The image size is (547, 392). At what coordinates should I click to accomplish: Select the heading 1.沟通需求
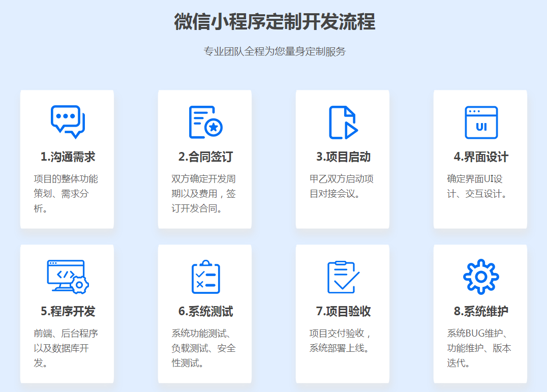click(x=68, y=157)
